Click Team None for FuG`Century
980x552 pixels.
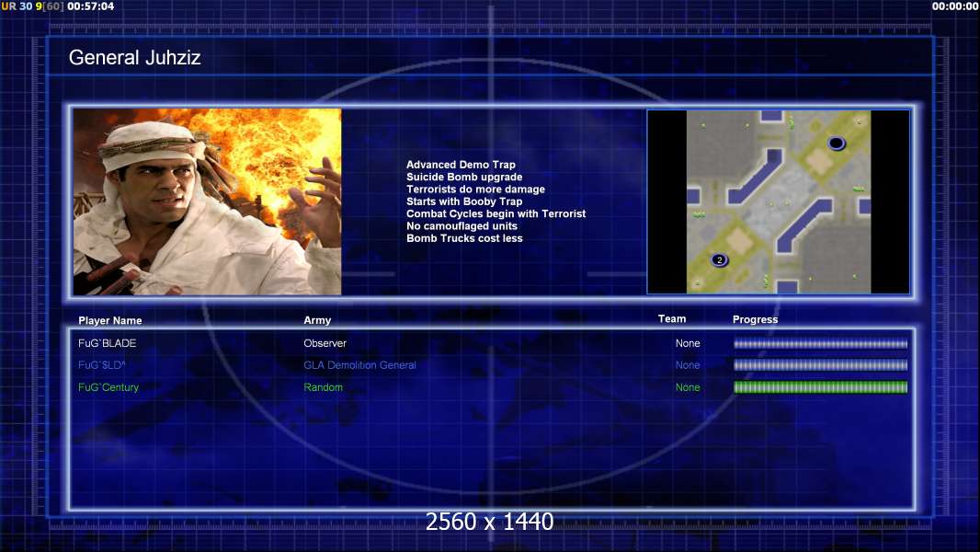688,387
